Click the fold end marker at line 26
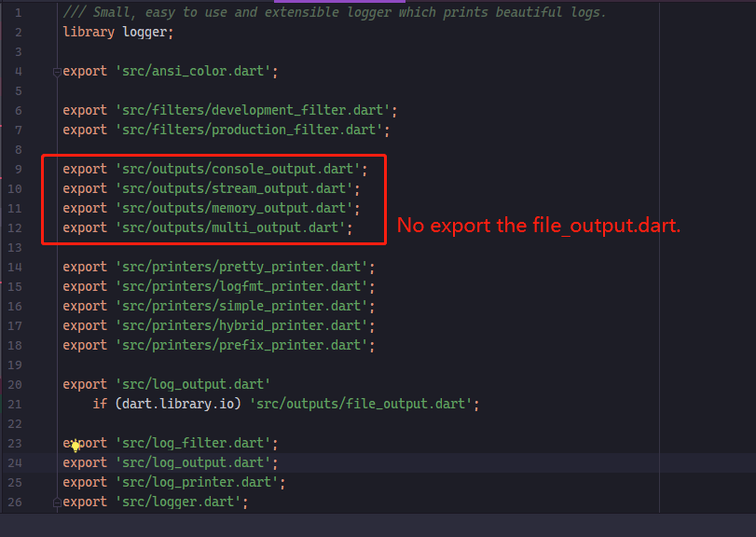Screen dimensions: 756x537 (x=57, y=503)
